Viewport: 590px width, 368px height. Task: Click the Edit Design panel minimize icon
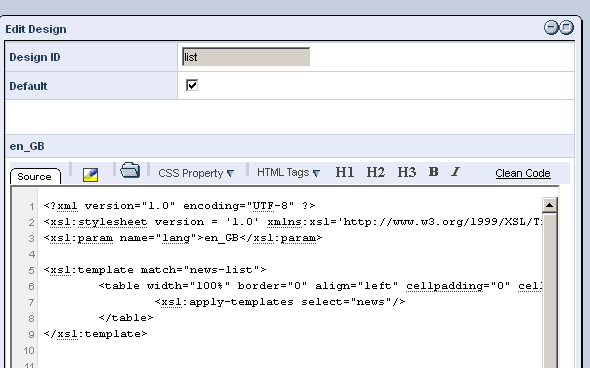pos(551,27)
